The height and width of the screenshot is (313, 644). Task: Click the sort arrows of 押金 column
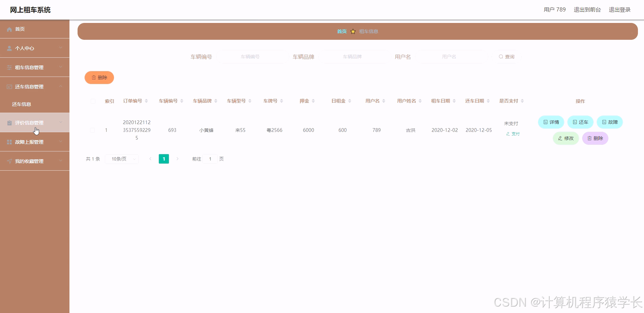313,101
